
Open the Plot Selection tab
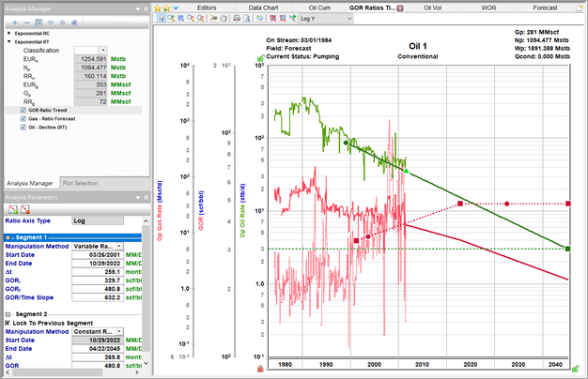[80, 183]
